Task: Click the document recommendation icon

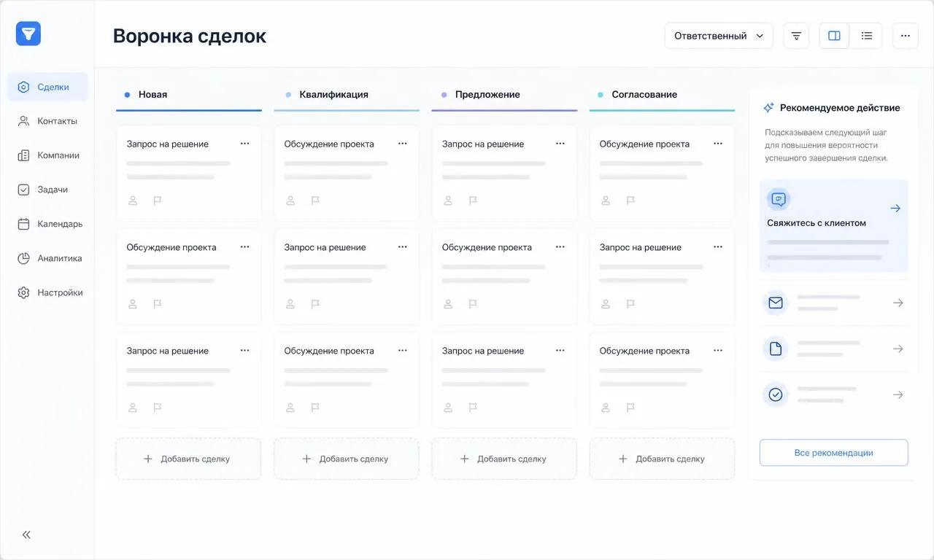Action: (x=776, y=349)
